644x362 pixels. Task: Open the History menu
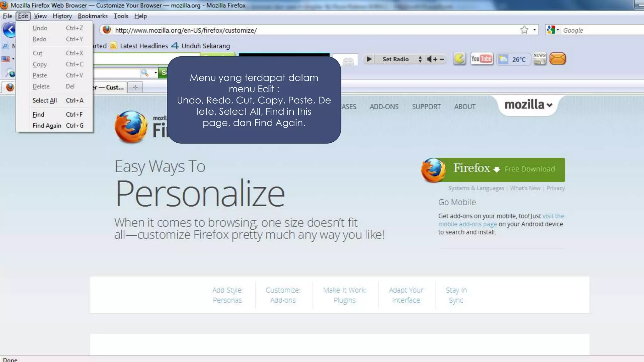(62, 16)
